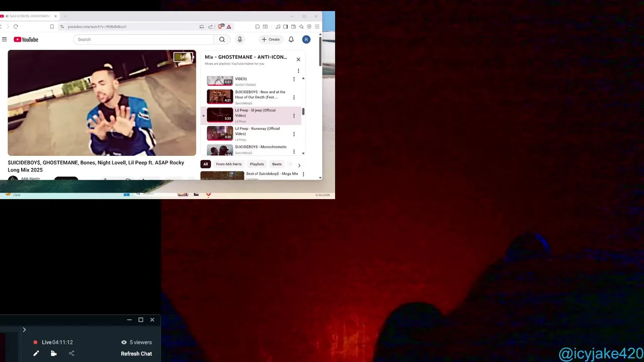The width and height of the screenshot is (644, 362).
Task: Click the Brave rewards triangle icon
Action: (229, 27)
